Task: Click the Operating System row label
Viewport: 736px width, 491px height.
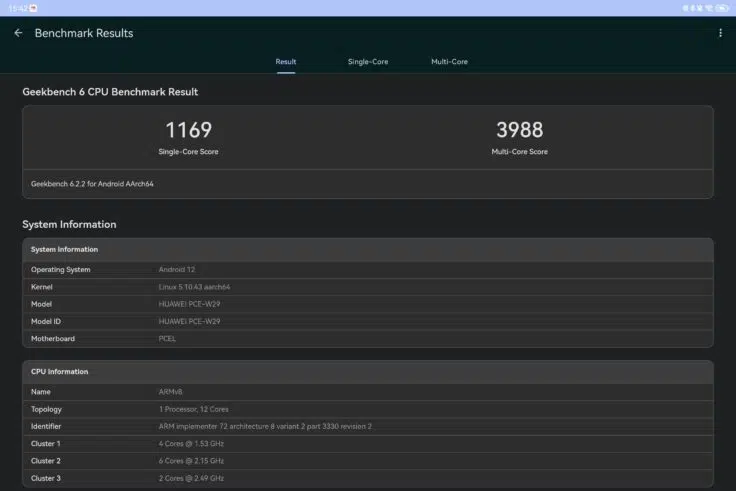Action: pos(61,269)
